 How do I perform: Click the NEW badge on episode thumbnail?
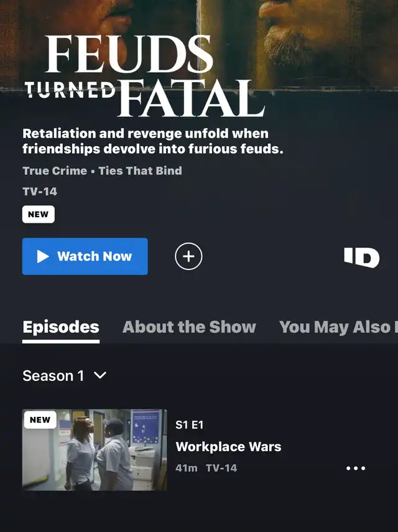pyautogui.click(x=40, y=420)
